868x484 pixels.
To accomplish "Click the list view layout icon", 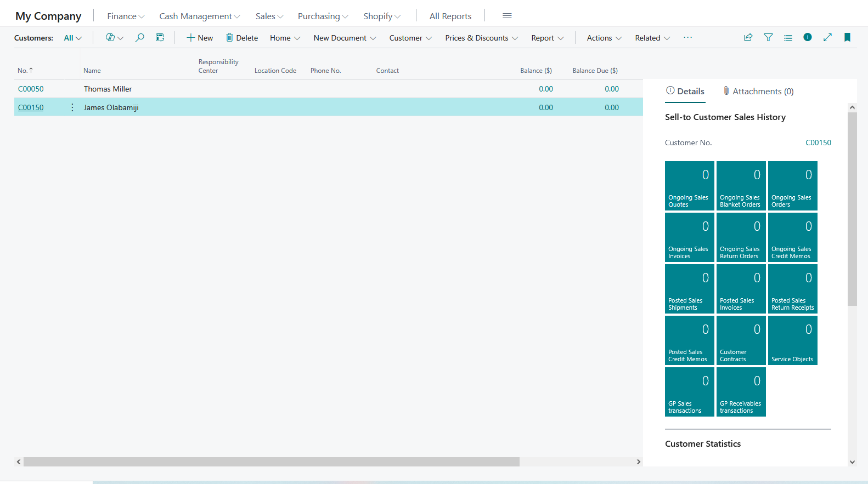I will (x=788, y=38).
